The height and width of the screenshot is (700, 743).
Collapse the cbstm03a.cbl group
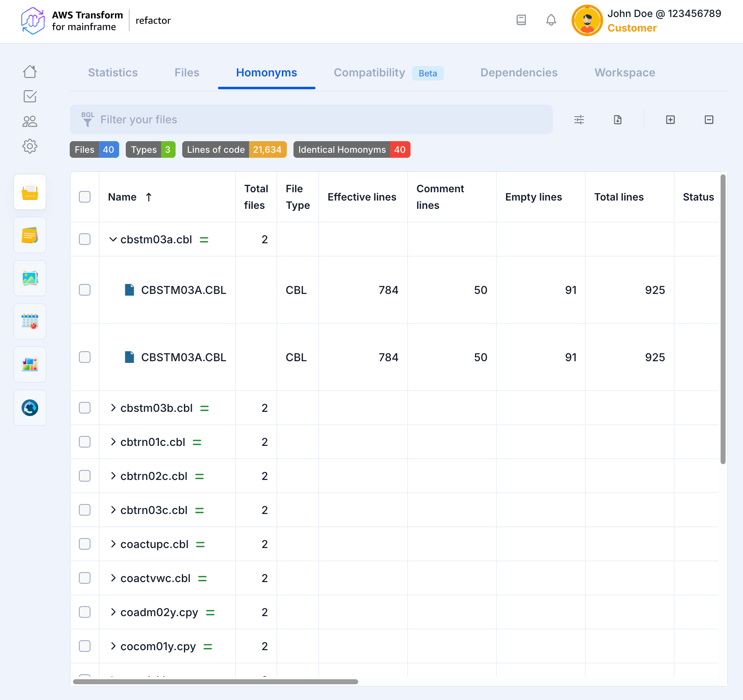(x=113, y=240)
